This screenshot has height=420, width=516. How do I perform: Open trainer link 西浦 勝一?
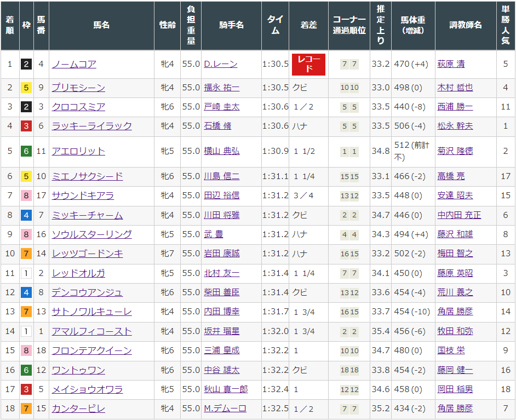pyautogui.click(x=455, y=107)
